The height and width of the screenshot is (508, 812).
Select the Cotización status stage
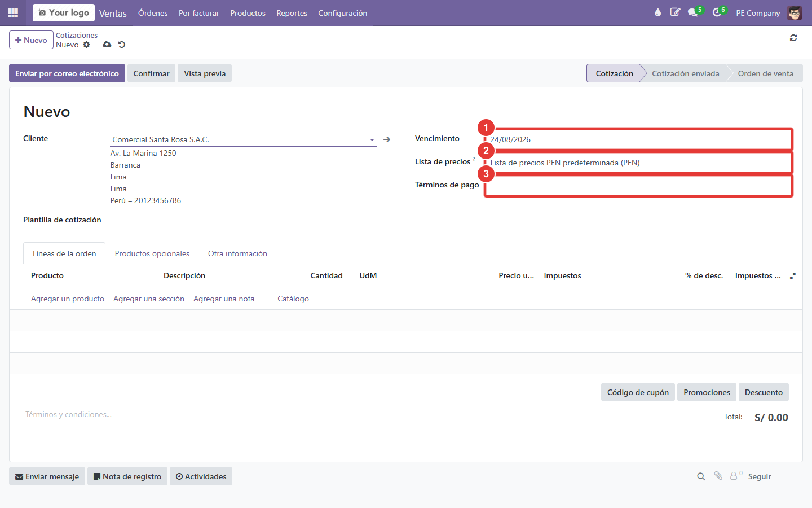[614, 73]
